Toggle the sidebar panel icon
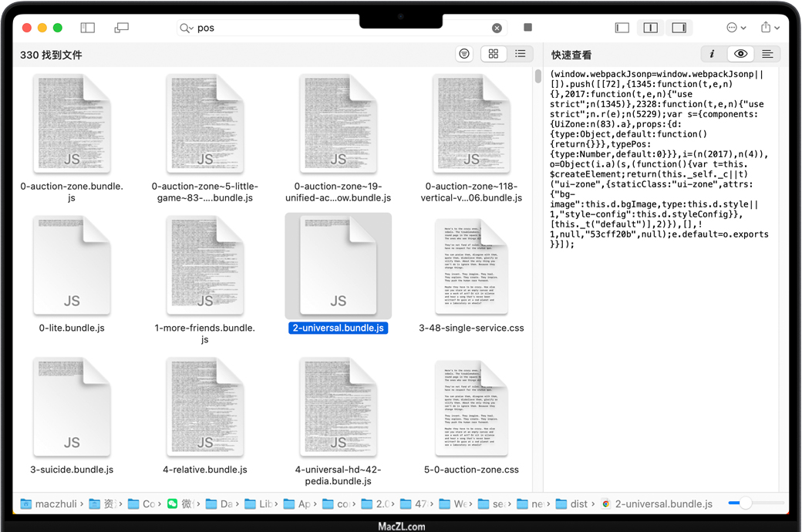The width and height of the screenshot is (802, 532). [88, 28]
